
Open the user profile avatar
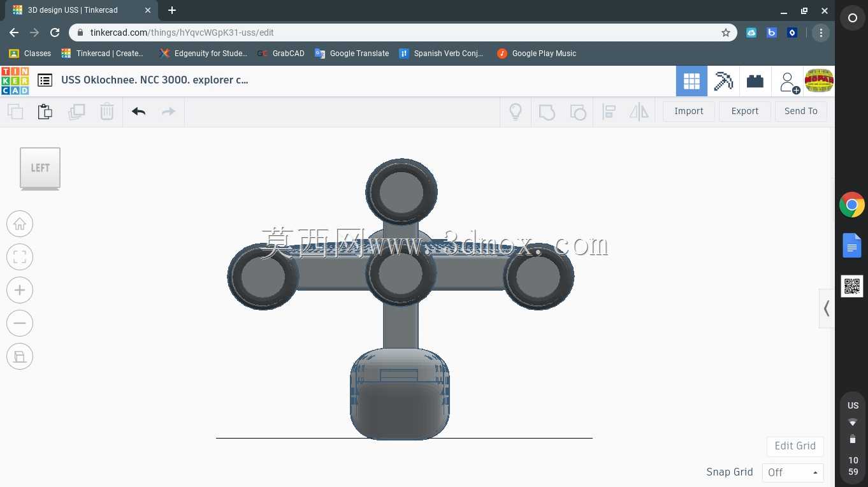coord(820,81)
